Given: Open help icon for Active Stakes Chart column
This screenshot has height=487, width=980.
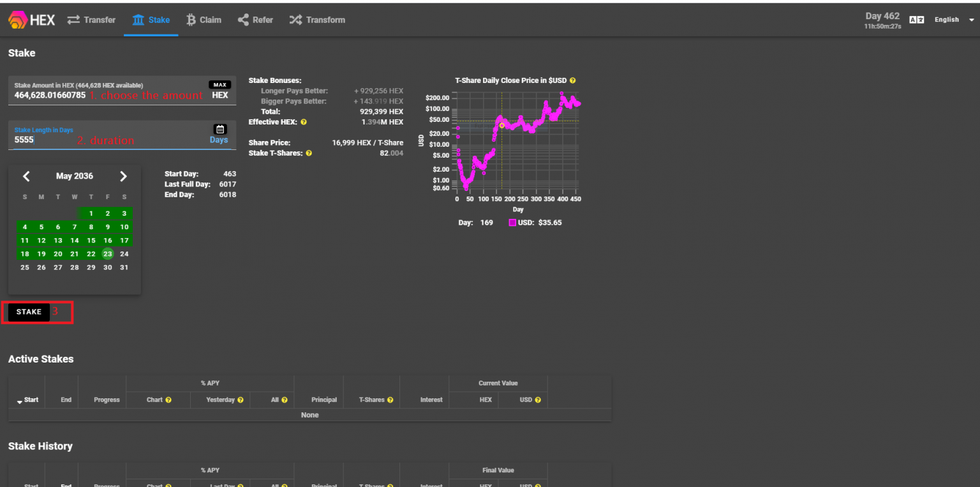Looking at the screenshot, I should [x=168, y=400].
